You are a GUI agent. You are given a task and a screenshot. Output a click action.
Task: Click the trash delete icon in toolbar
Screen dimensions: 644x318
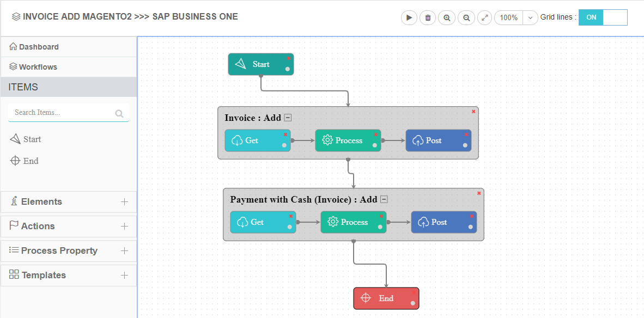coord(428,17)
